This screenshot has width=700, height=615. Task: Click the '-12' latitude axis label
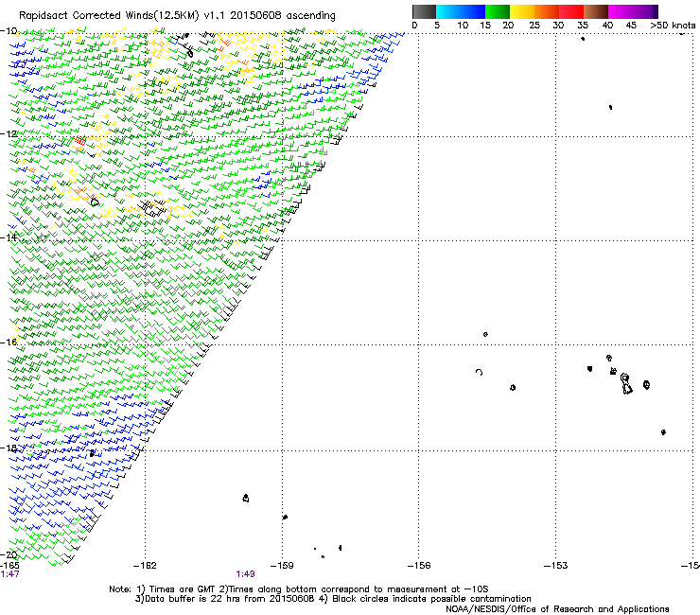(9, 133)
